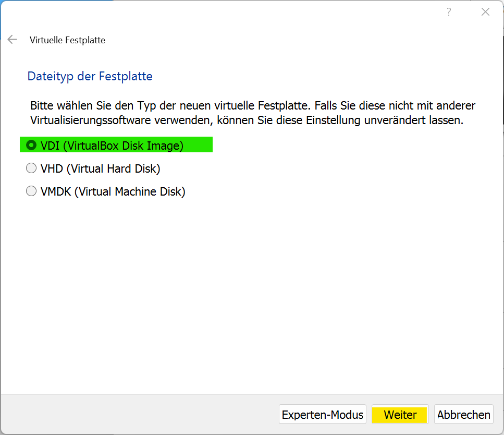Open help via the question mark icon
Screen dimensions: 504x435
click(449, 12)
